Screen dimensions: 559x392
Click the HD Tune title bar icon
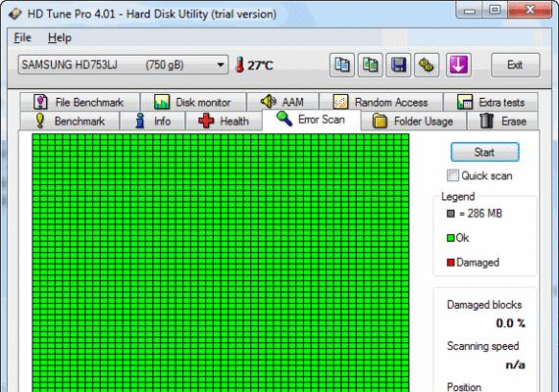point(15,14)
